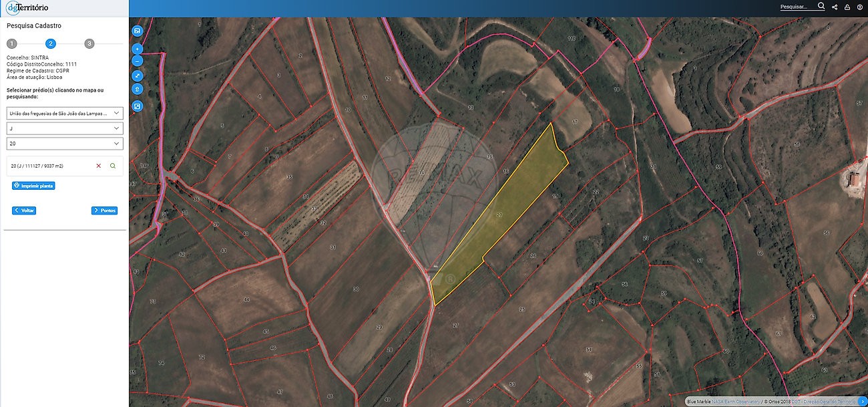Click the zoom out map button
This screenshot has height=407, width=868.
pos(138,61)
